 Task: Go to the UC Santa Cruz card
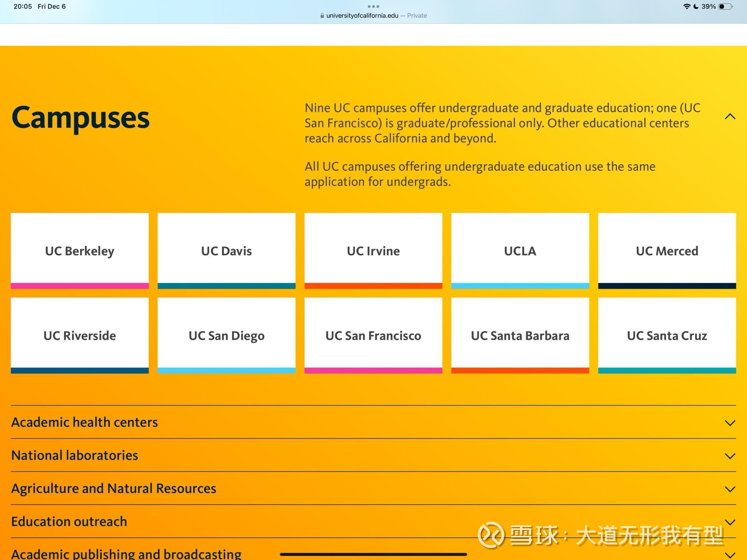click(x=667, y=335)
